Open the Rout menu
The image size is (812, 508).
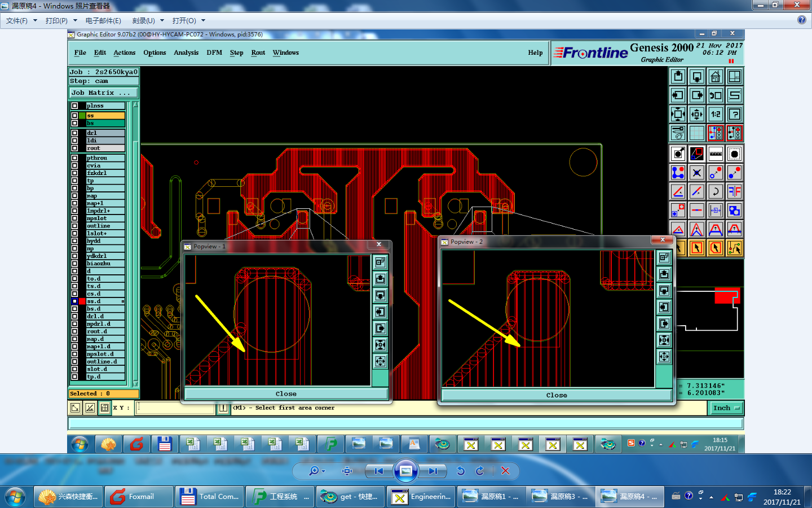point(258,52)
